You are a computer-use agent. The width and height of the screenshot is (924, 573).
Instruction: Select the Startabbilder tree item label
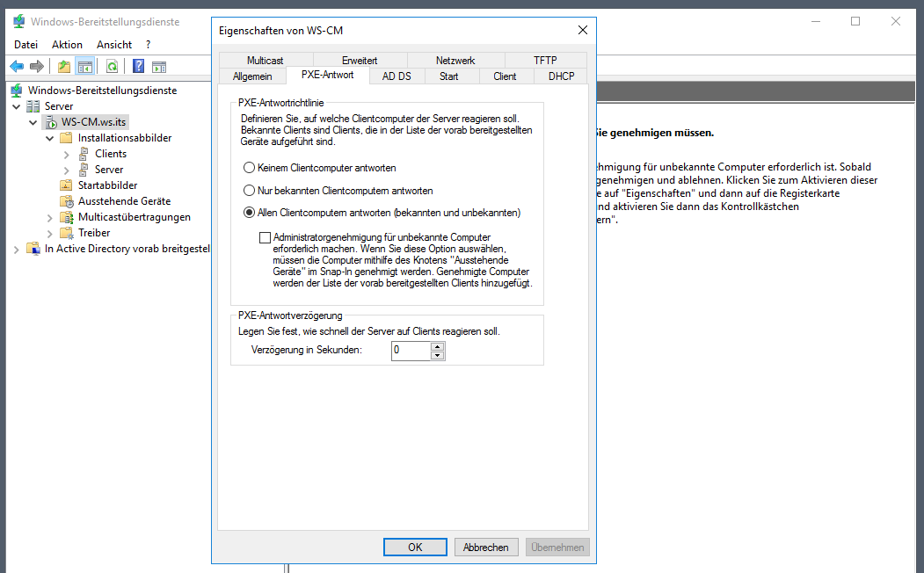click(108, 185)
